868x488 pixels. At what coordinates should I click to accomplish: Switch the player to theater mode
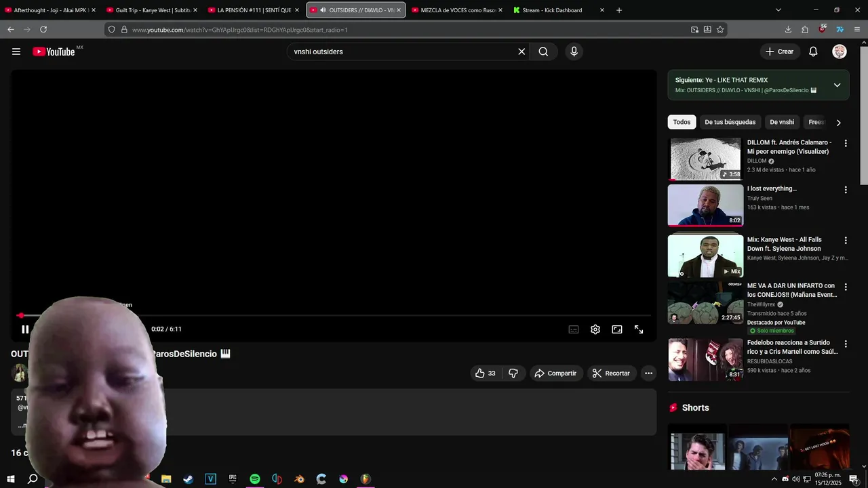coord(617,329)
